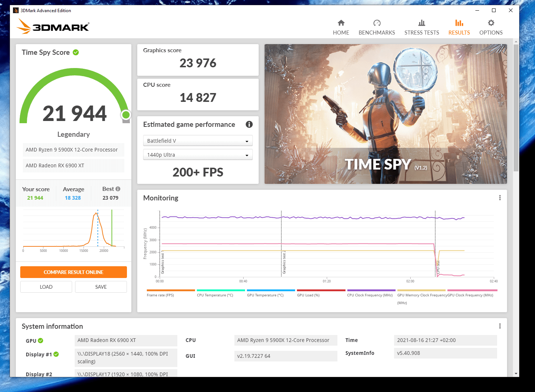
Task: Toggle the CPU Temperature legend bar
Action: tap(221, 290)
